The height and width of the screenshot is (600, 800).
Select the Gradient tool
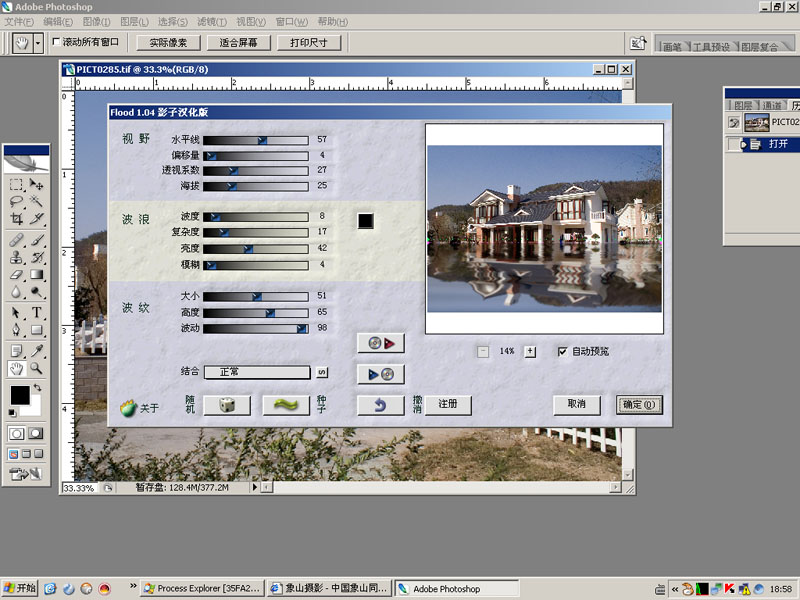(36, 274)
